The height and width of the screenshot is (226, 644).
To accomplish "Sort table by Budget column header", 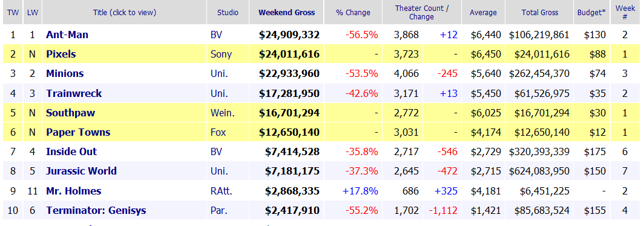I will click(x=591, y=12).
